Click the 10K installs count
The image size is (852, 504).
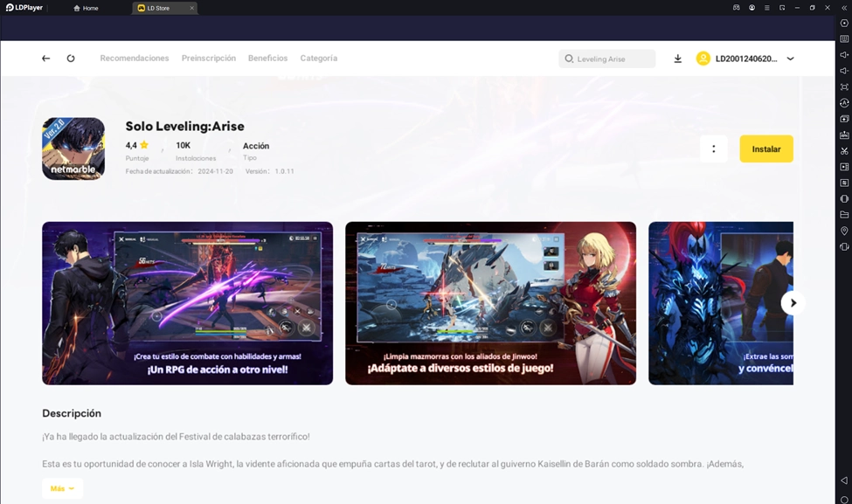(184, 145)
